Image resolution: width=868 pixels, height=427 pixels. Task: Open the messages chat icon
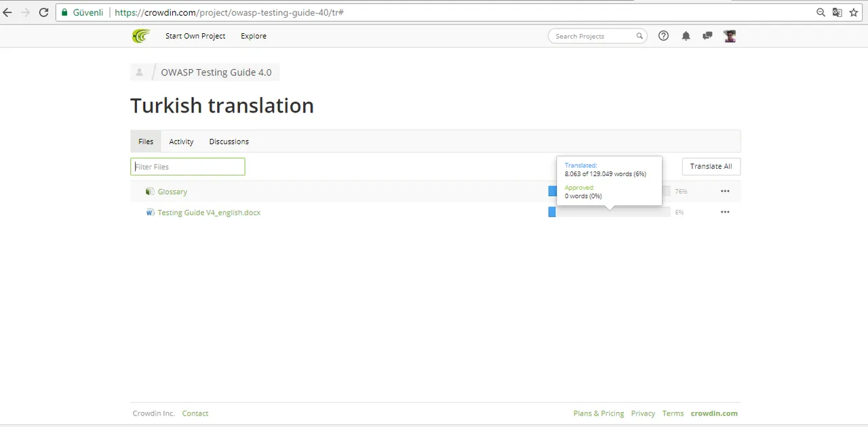707,36
